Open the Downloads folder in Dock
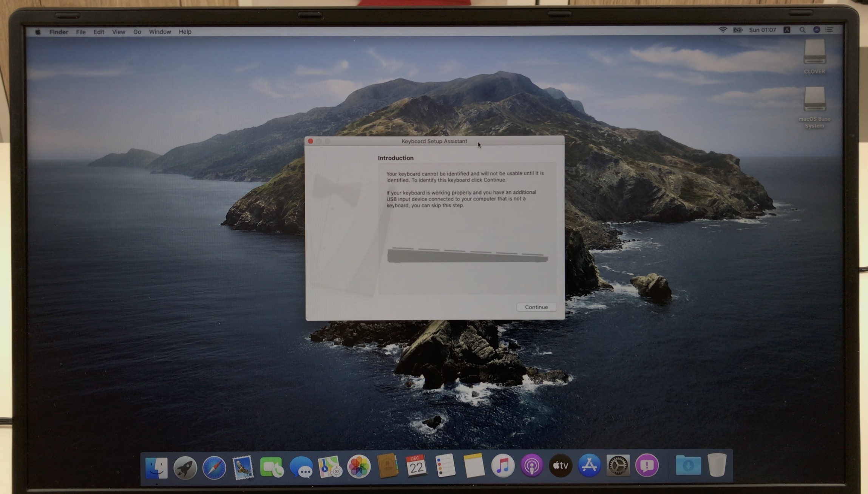This screenshot has height=494, width=868. tap(688, 465)
